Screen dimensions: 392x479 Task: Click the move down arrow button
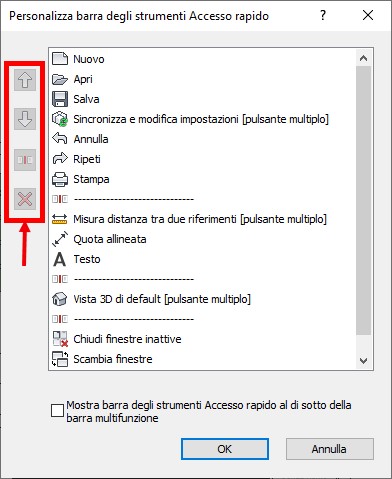25,119
